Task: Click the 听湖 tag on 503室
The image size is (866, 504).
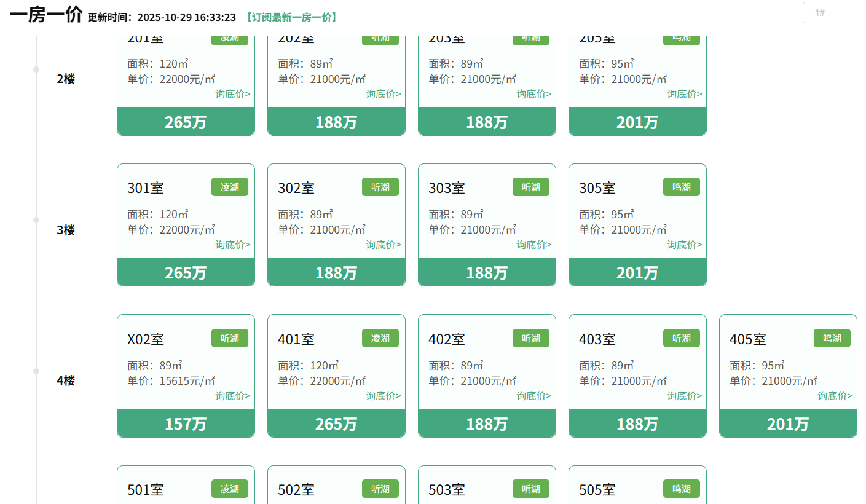Action: [x=531, y=489]
